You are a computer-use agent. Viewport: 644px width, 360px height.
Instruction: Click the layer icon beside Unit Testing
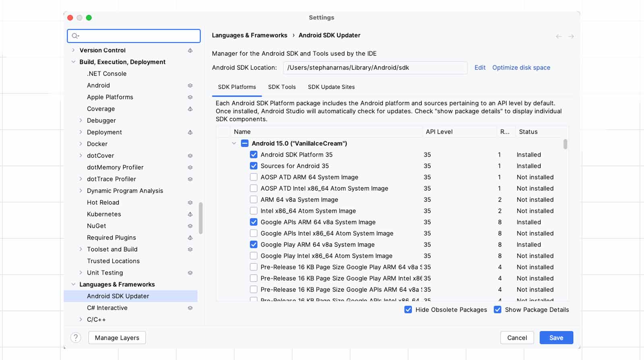[190, 273]
